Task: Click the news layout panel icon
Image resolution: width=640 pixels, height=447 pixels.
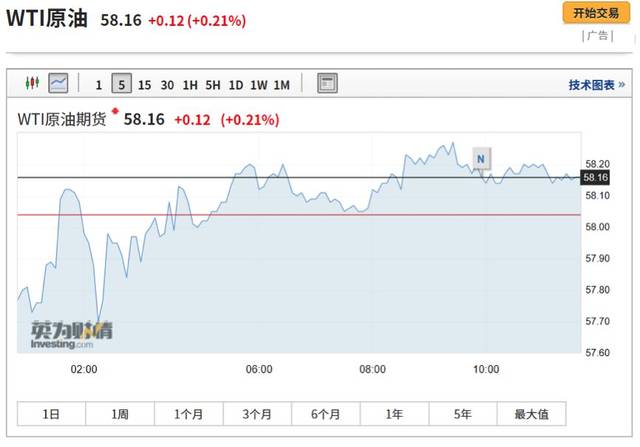Action: pos(328,84)
